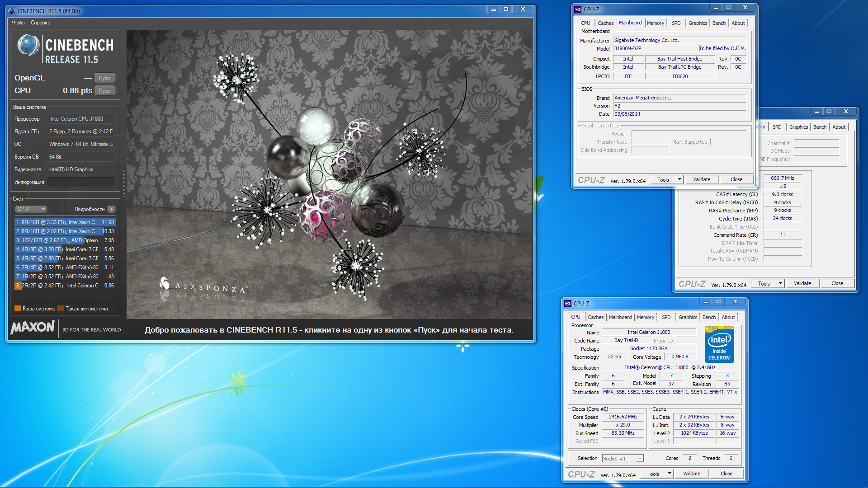Image resolution: width=868 pixels, height=488 pixels.
Task: Open SPD tab in Memory CPU-Z window
Action: (777, 127)
